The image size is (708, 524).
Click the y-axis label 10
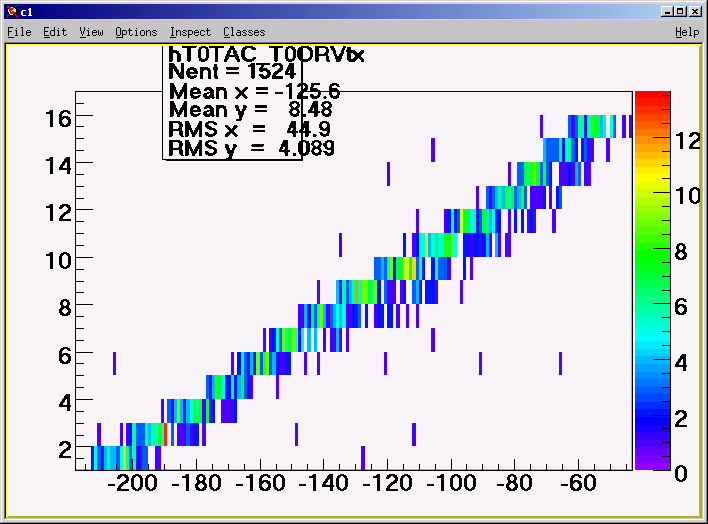(x=58, y=261)
